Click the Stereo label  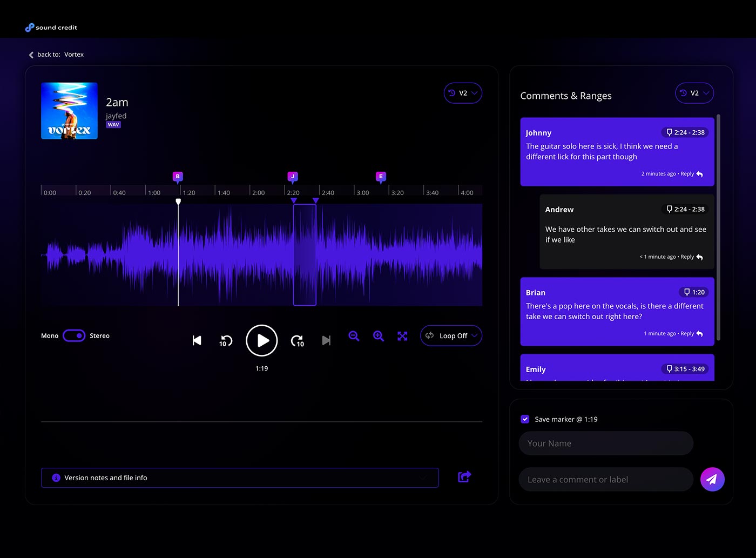(99, 336)
